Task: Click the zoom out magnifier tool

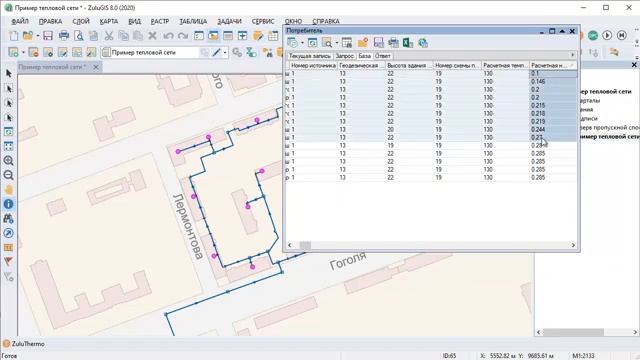Action: pyautogui.click(x=9, y=175)
